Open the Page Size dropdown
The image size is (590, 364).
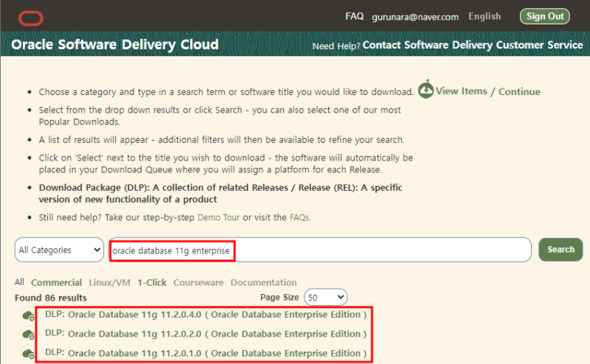click(x=325, y=298)
